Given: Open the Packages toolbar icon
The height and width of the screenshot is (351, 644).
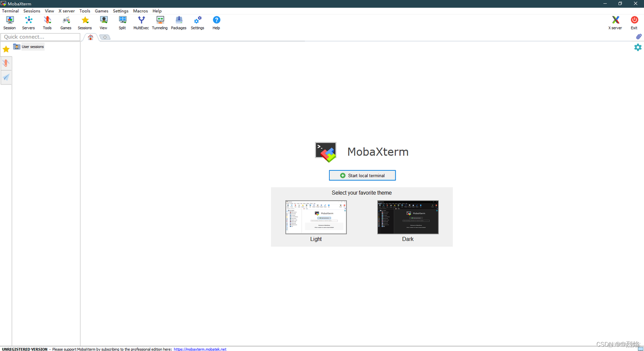Looking at the screenshot, I should click(x=178, y=23).
